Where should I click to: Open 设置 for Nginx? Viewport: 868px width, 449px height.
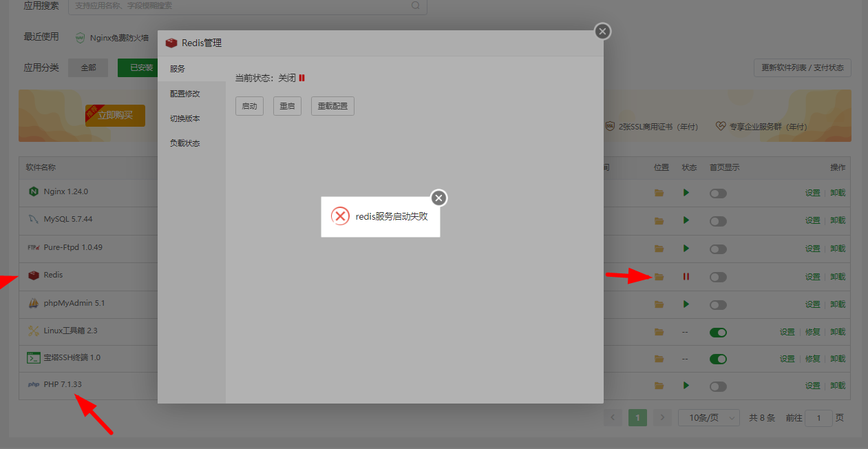coord(813,193)
